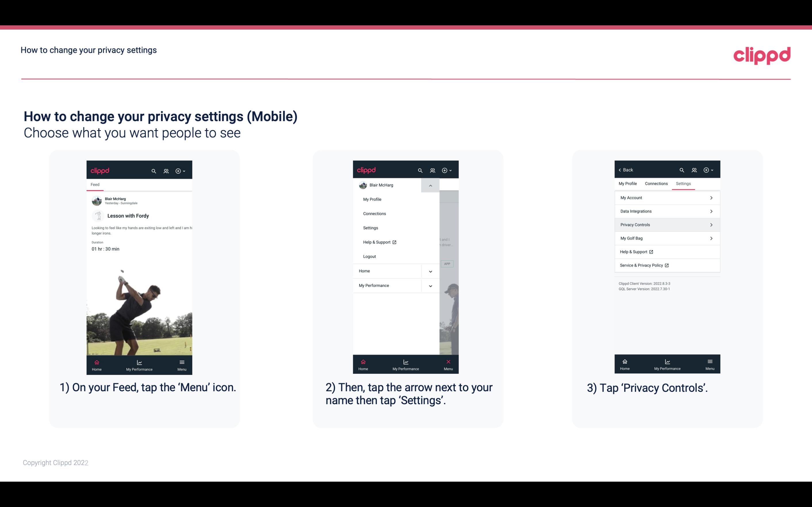Open Privacy Controls menu item

(x=667, y=224)
